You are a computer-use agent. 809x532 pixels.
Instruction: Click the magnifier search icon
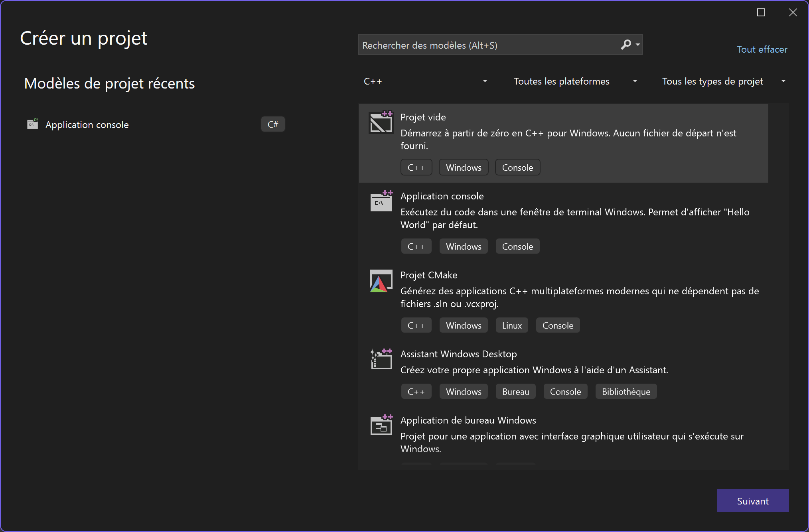[x=625, y=45]
